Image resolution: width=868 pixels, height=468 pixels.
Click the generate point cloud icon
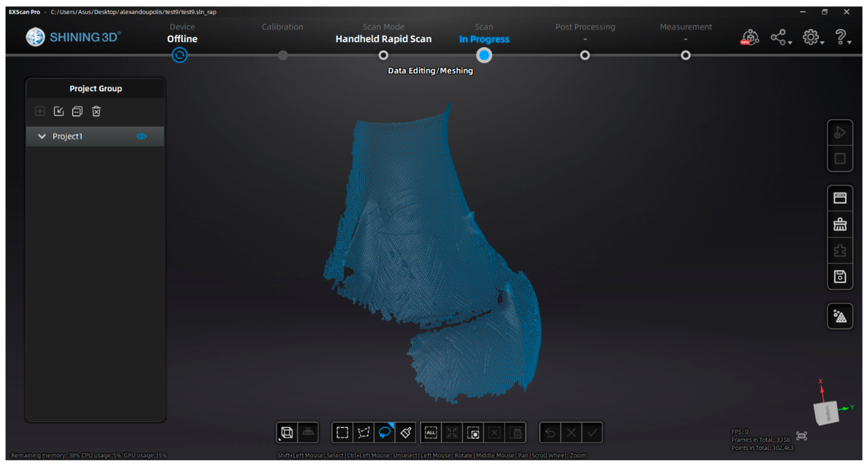pos(839,316)
